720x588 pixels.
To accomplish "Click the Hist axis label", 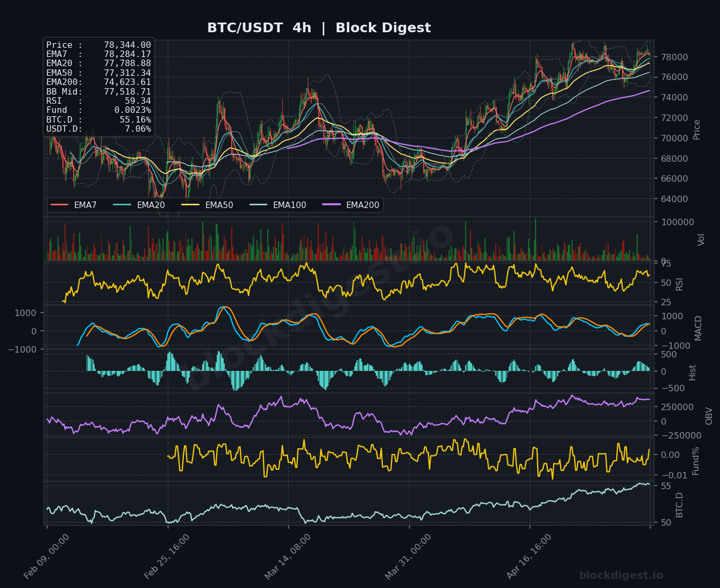I will point(693,372).
